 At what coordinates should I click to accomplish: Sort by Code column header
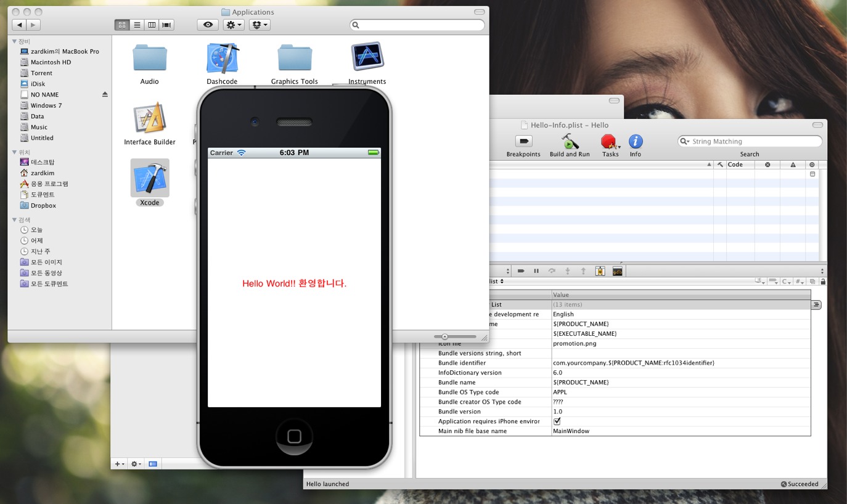coord(740,165)
